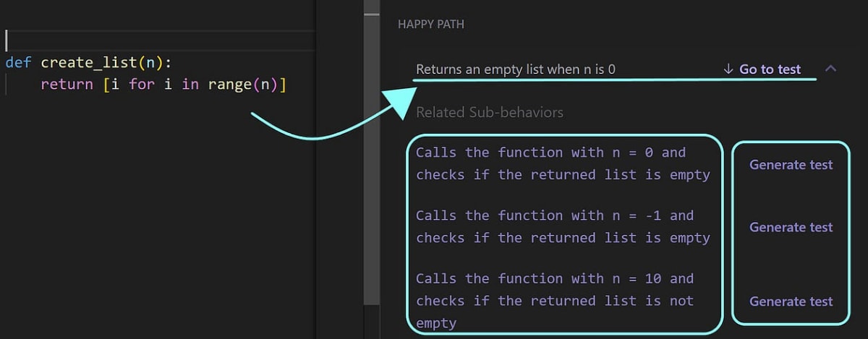The image size is (868, 339).
Task: Select the n = 0 sub-behavior description
Action: pos(563,163)
